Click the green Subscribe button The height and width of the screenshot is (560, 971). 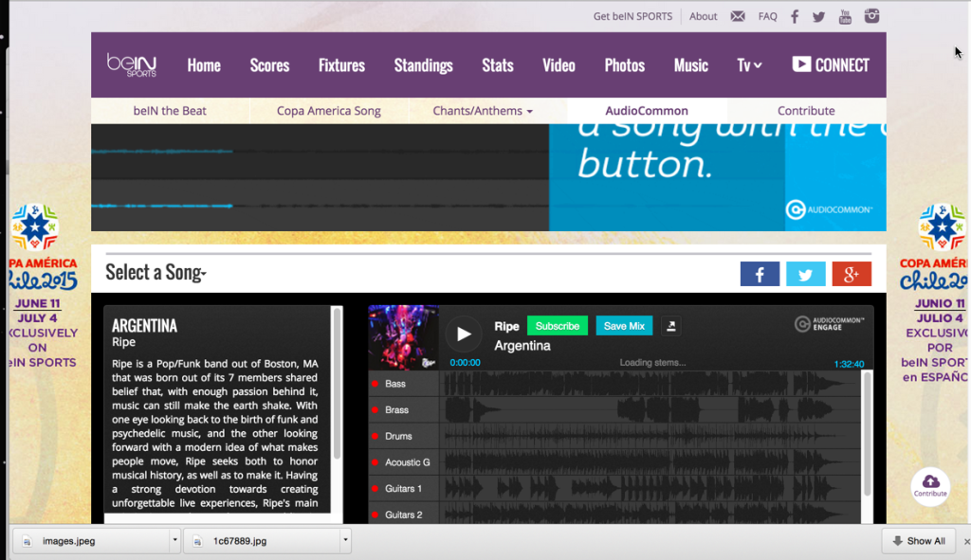click(557, 326)
